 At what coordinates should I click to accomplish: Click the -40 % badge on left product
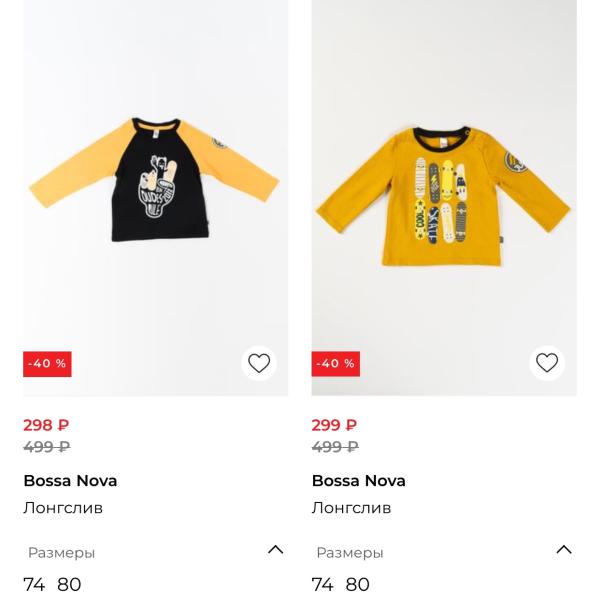pyautogui.click(x=47, y=364)
